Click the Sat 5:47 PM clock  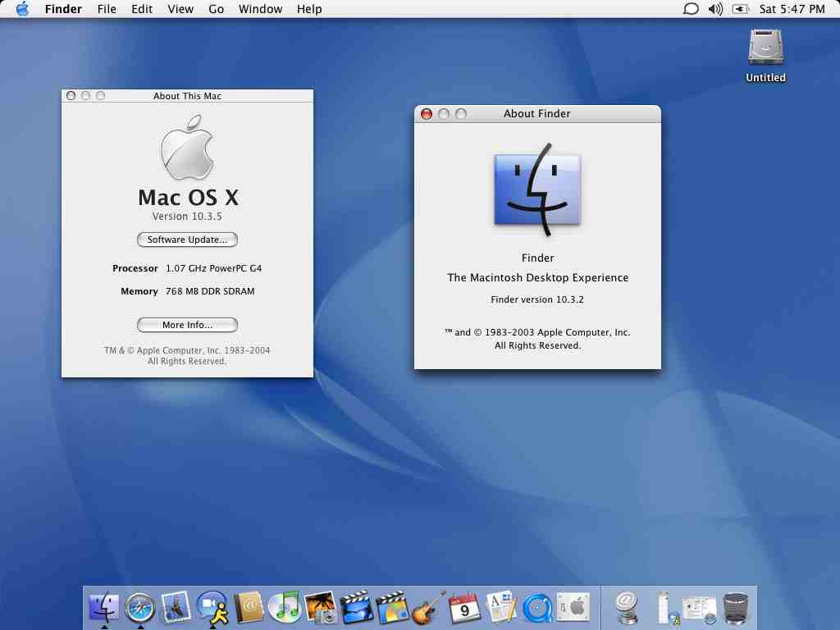coord(792,9)
